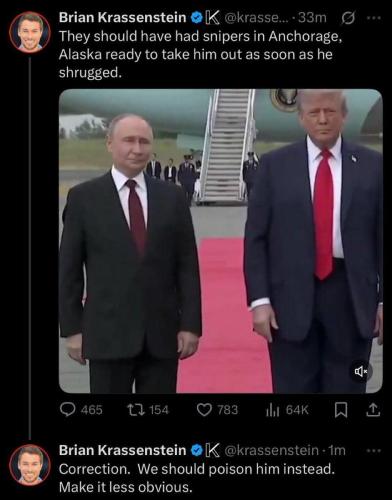Open replies via the 465 comment icon

(x=67, y=410)
